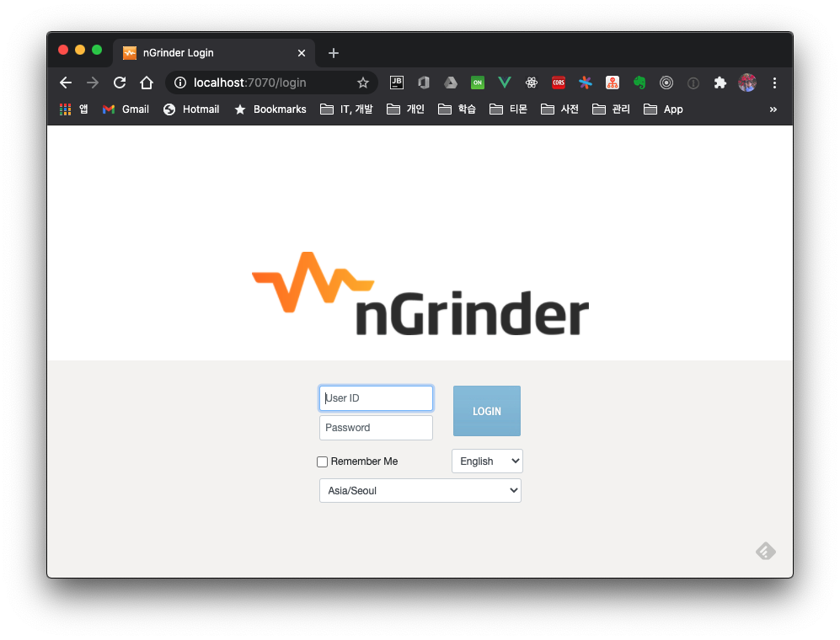This screenshot has width=840, height=640.
Task: Click the LOGIN button
Action: (486, 411)
